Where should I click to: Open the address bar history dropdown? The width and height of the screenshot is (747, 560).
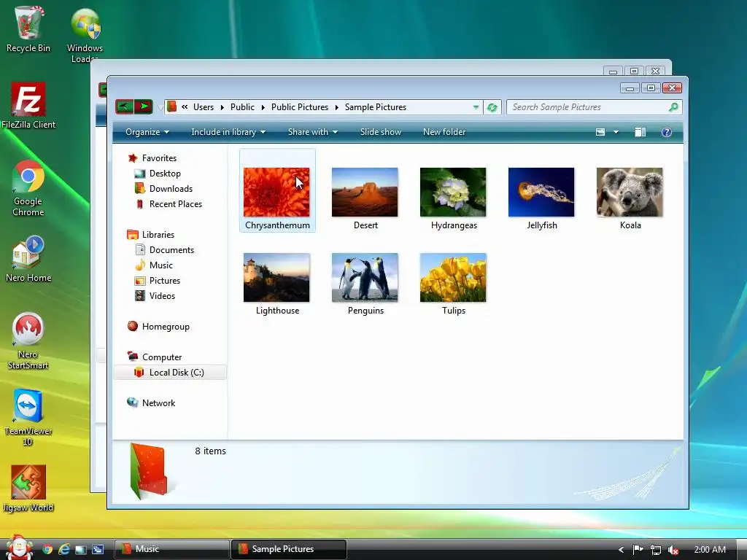[476, 107]
